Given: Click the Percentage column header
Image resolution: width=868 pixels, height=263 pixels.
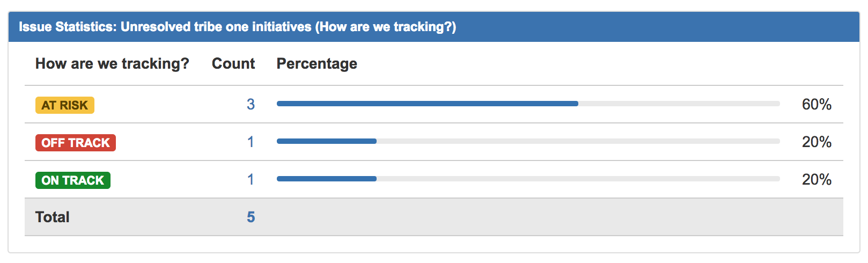Looking at the screenshot, I should coord(317,64).
